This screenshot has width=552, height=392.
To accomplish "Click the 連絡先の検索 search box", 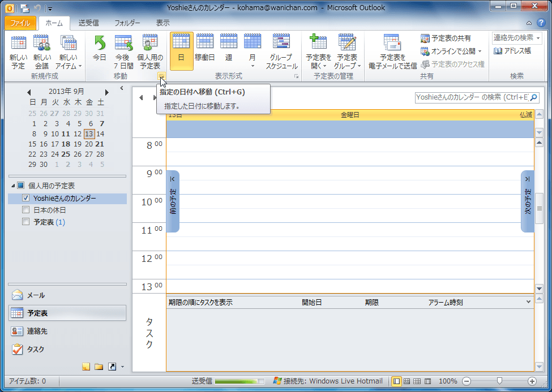I will 517,38.
